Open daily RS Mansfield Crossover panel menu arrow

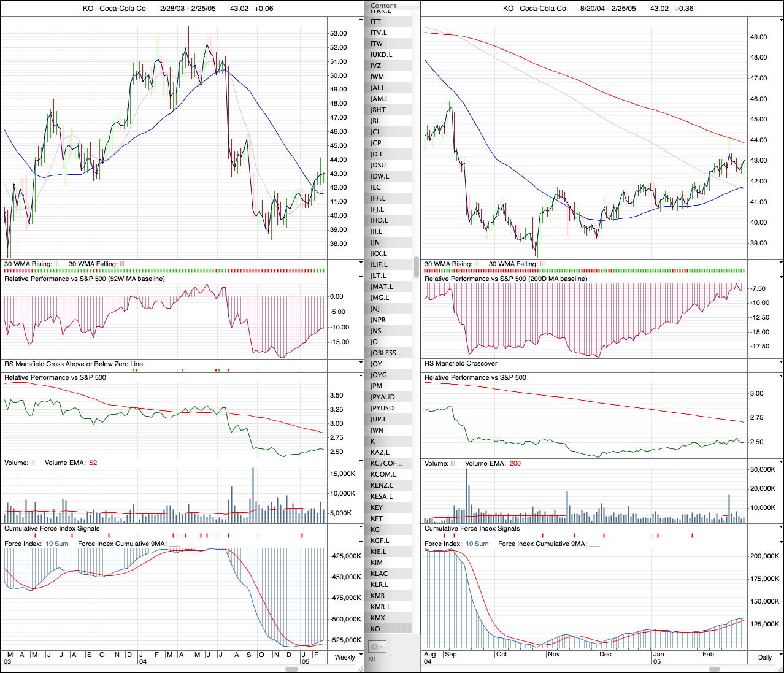pos(780,363)
